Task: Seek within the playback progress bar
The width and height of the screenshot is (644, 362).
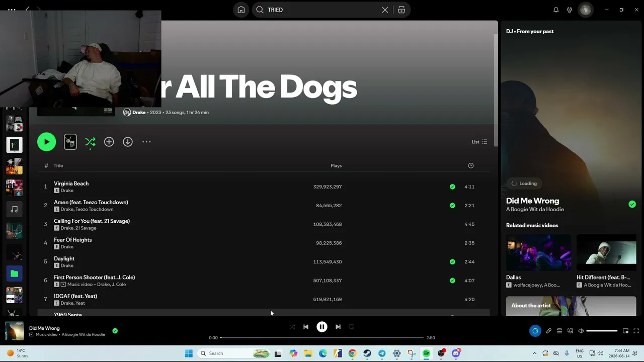Action: 322,337
